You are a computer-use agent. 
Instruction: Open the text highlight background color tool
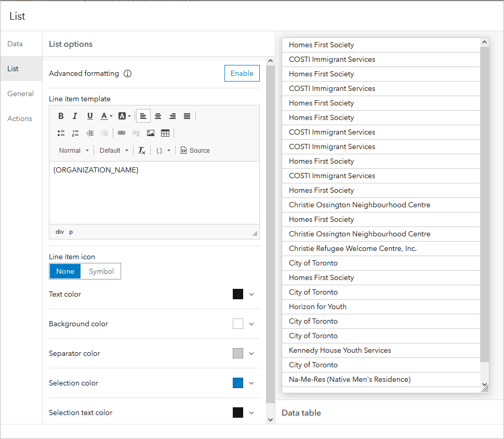125,116
